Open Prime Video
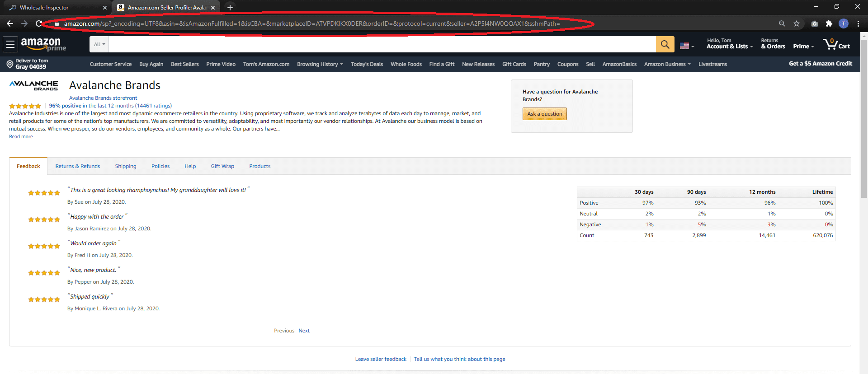The image size is (868, 374). point(221,64)
